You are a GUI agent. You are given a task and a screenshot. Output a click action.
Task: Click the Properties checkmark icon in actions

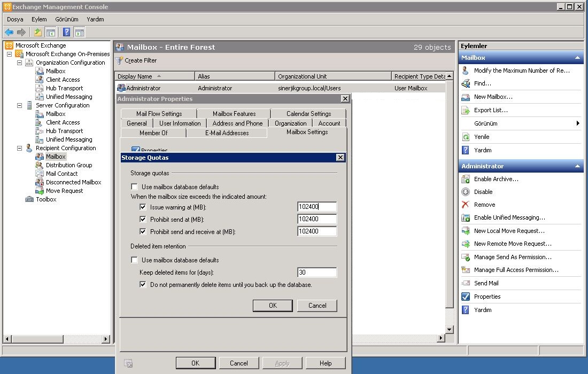[466, 297]
